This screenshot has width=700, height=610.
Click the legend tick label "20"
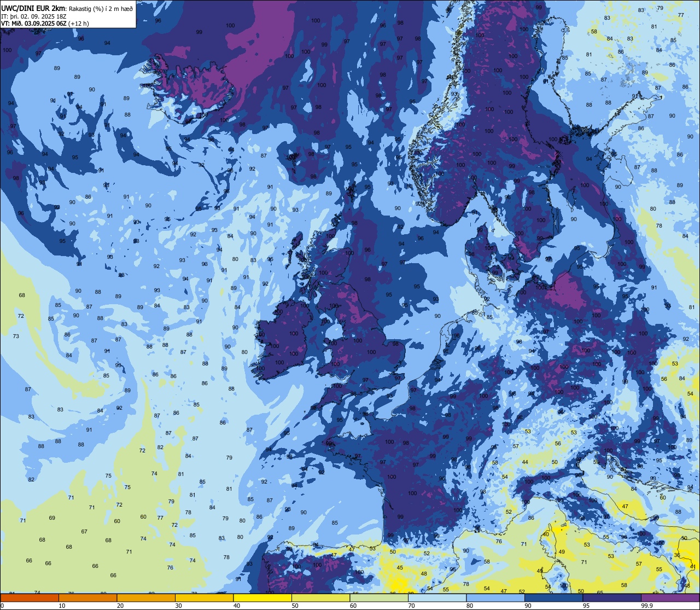pyautogui.click(x=120, y=606)
